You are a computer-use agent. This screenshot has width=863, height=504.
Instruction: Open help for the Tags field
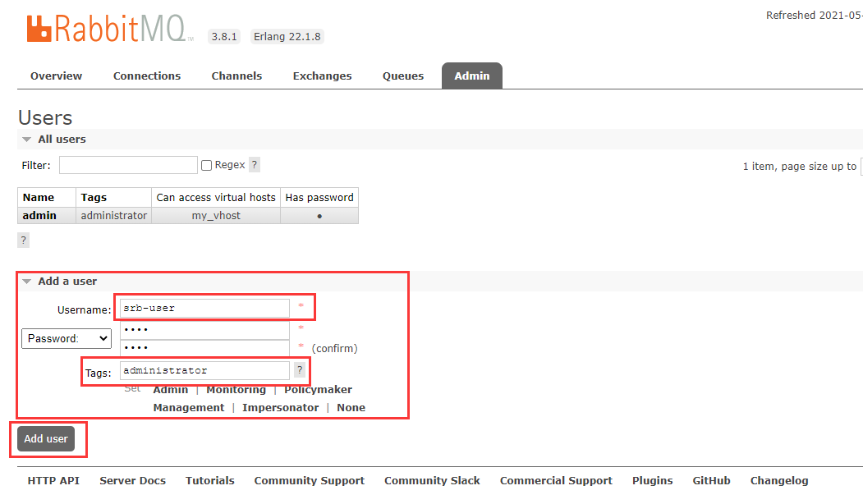point(300,369)
